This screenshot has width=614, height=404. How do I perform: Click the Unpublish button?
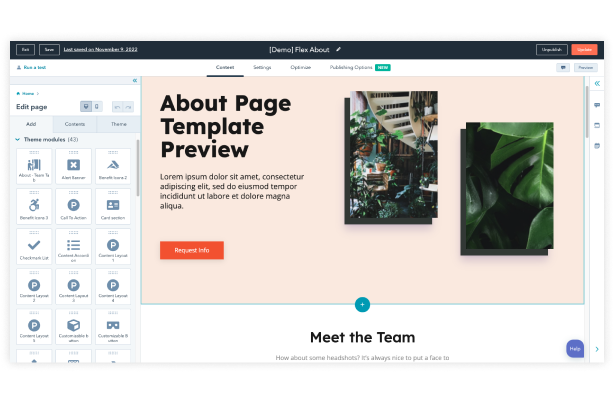551,50
